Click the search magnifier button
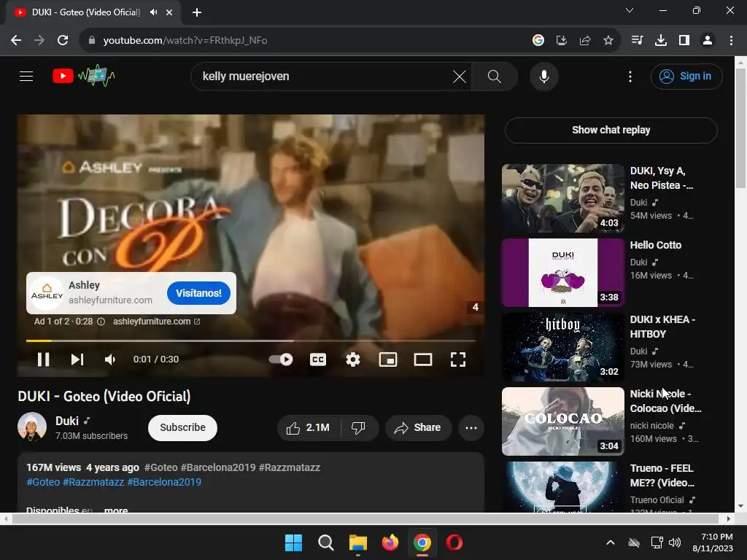The image size is (747, 560). (x=495, y=76)
